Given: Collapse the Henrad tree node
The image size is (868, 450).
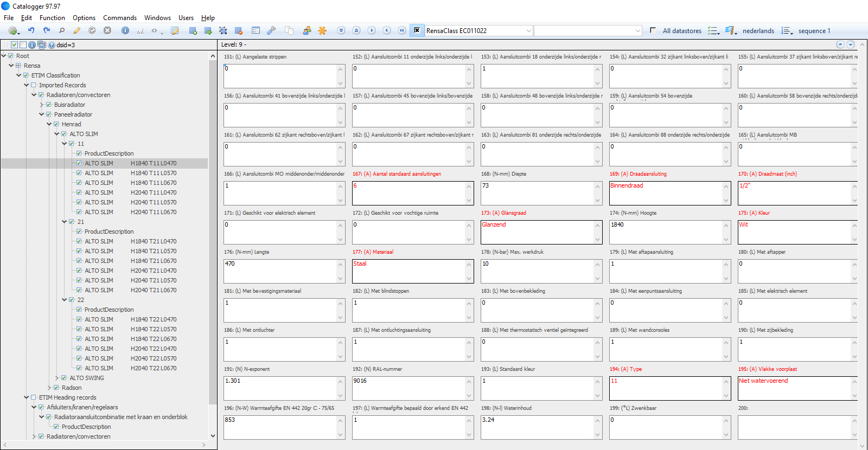Looking at the screenshot, I should tap(49, 124).
